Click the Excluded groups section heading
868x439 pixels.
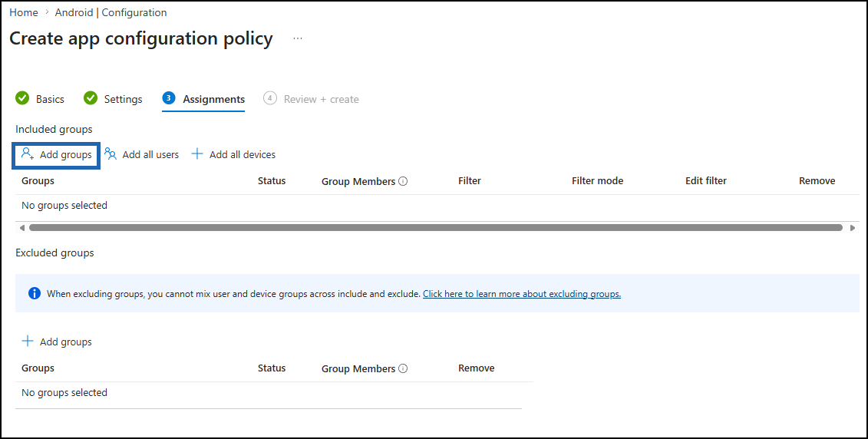[x=54, y=253]
